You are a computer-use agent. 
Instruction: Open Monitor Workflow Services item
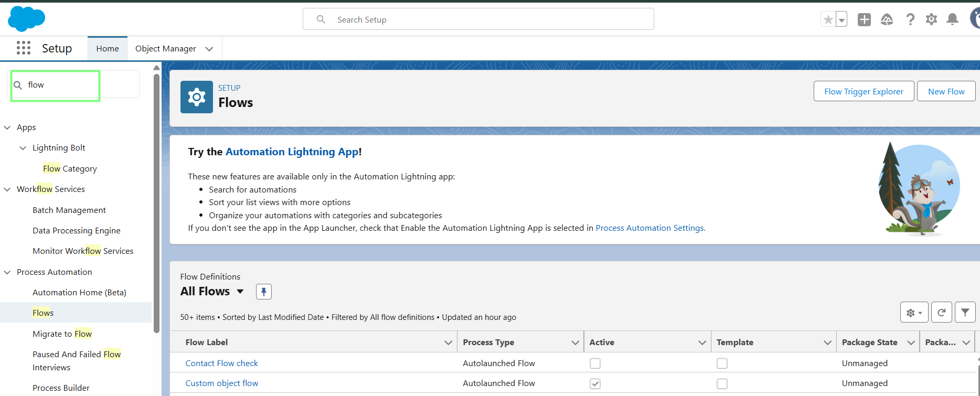83,251
